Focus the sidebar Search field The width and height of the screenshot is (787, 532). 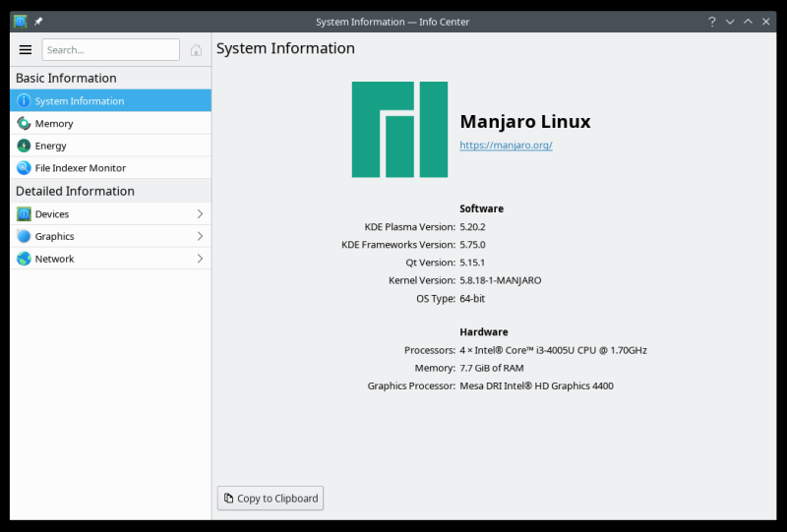coord(110,49)
